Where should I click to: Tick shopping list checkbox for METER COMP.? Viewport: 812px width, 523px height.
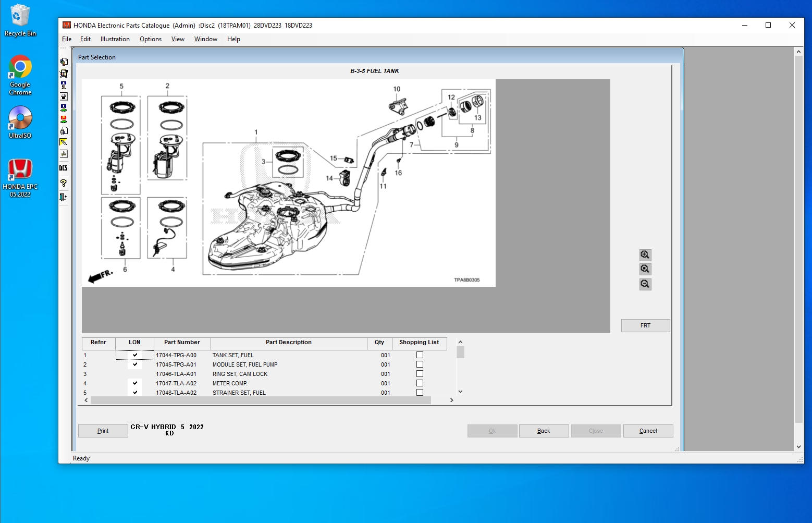click(420, 383)
